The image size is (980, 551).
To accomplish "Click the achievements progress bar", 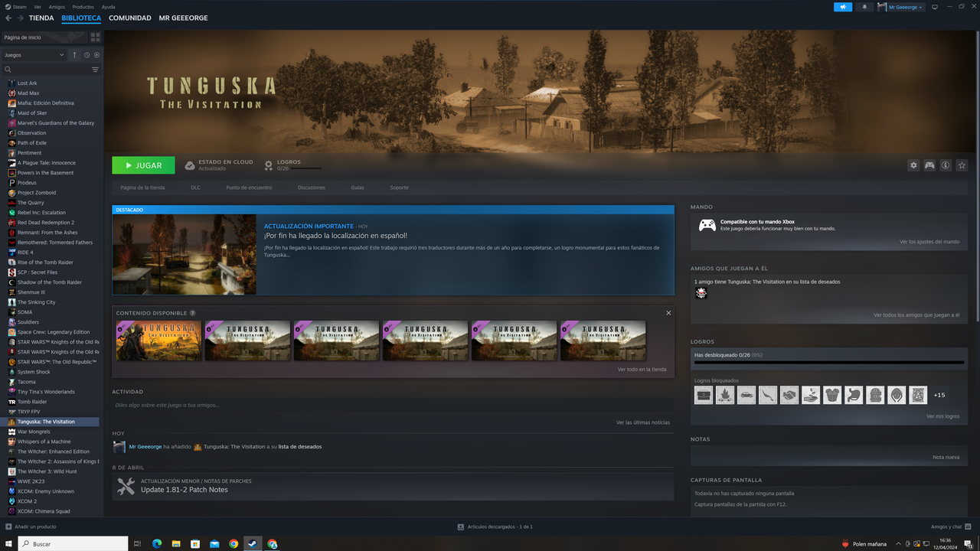I will coord(829,363).
